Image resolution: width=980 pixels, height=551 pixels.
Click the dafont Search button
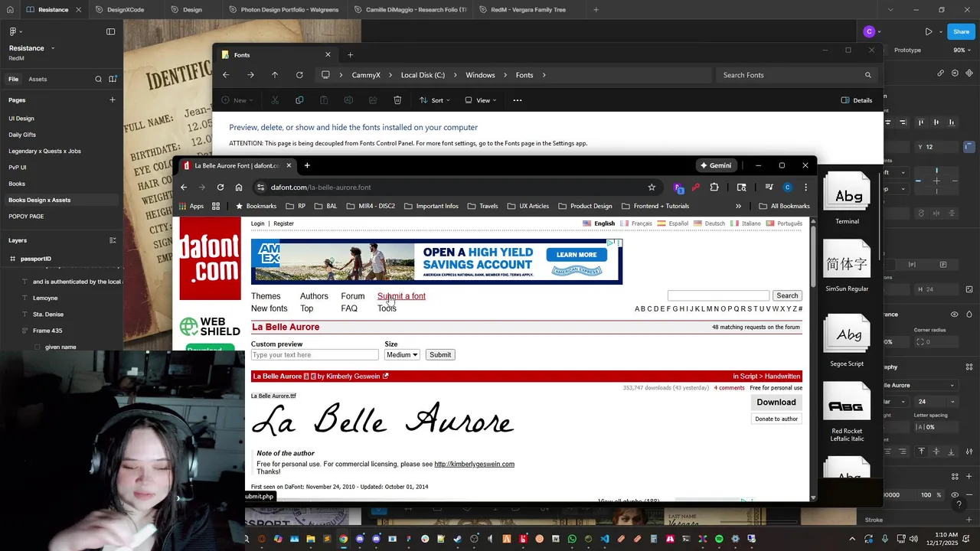click(787, 295)
